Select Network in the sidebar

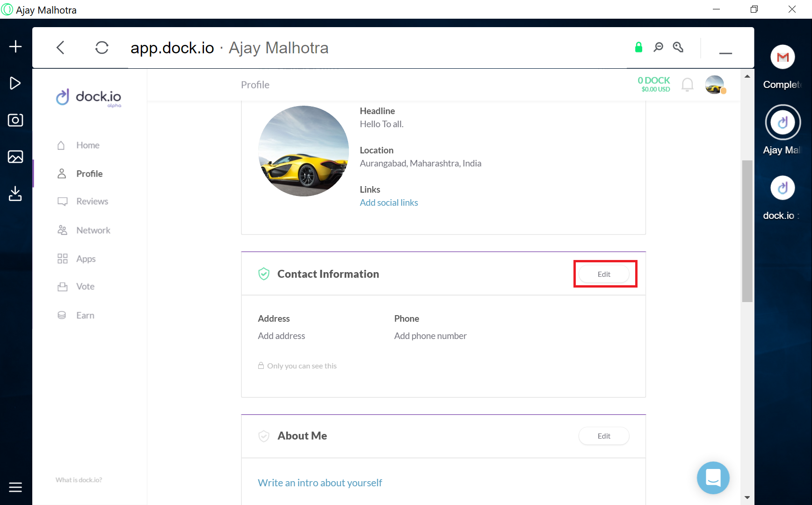click(x=93, y=231)
